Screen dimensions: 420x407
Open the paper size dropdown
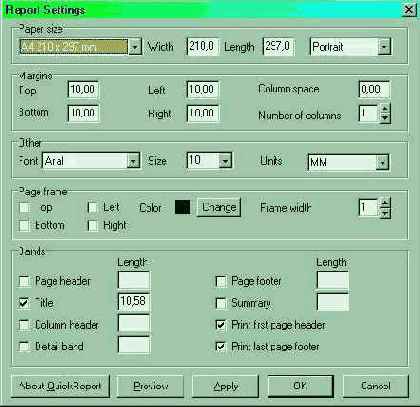pyautogui.click(x=135, y=47)
